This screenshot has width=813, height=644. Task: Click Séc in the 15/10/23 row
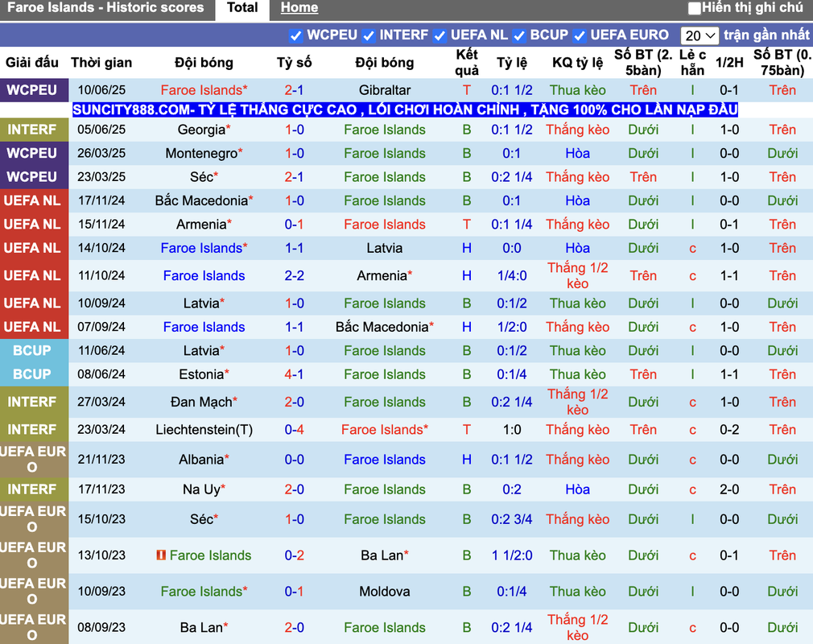pyautogui.click(x=204, y=519)
